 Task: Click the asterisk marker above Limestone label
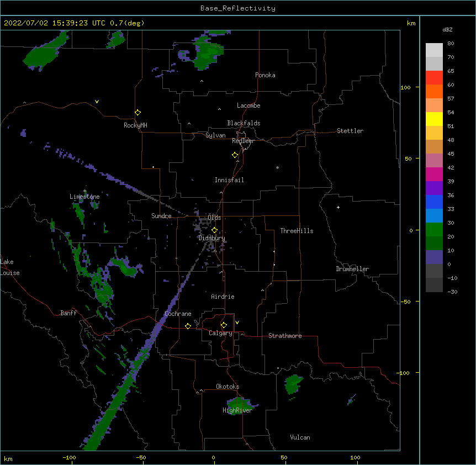(85, 191)
